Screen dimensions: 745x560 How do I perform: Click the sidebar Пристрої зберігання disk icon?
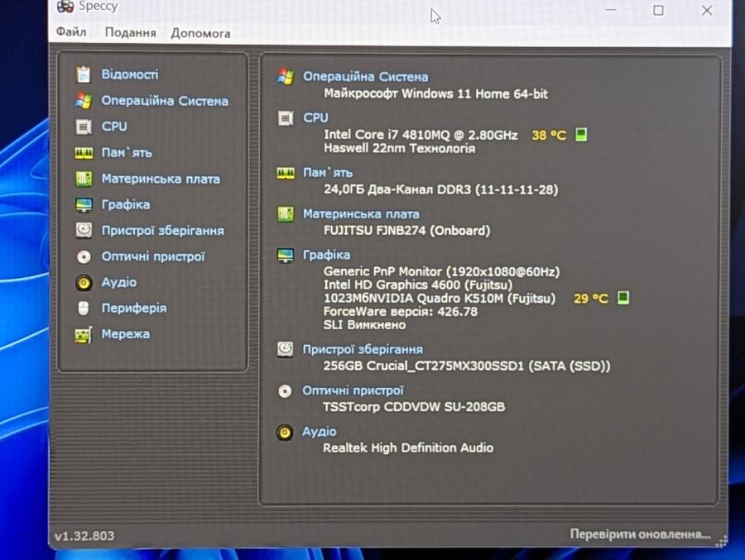pos(84,230)
